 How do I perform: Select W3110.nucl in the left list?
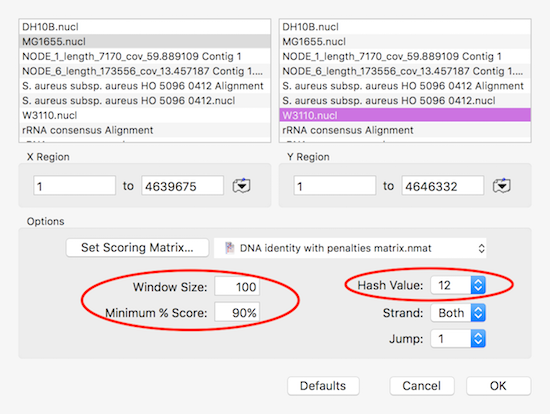145,115
